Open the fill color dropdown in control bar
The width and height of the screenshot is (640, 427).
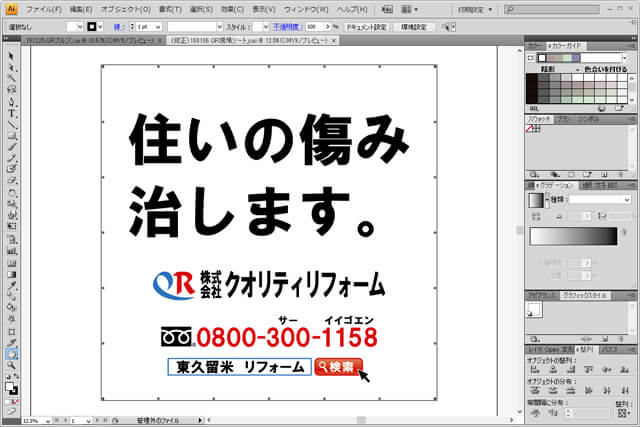tap(80, 27)
